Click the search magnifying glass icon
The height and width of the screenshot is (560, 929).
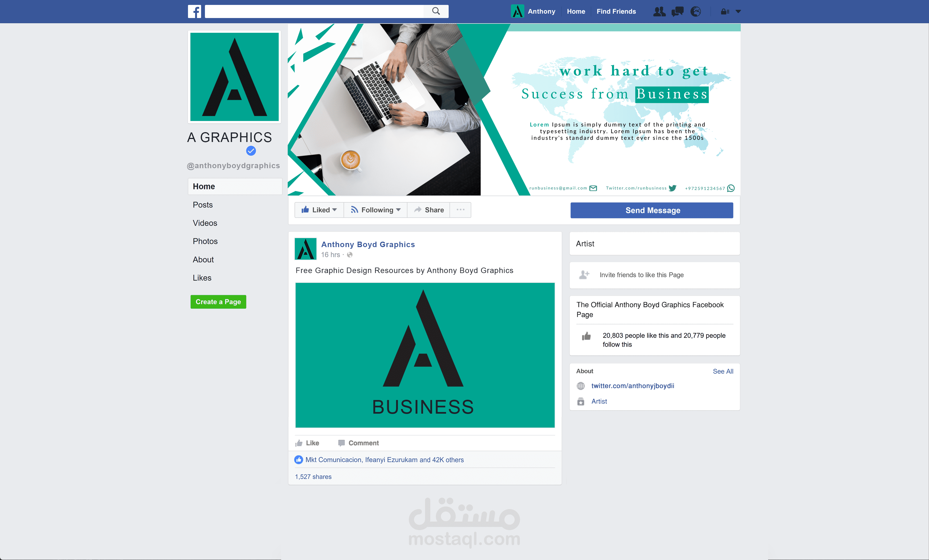(x=436, y=11)
